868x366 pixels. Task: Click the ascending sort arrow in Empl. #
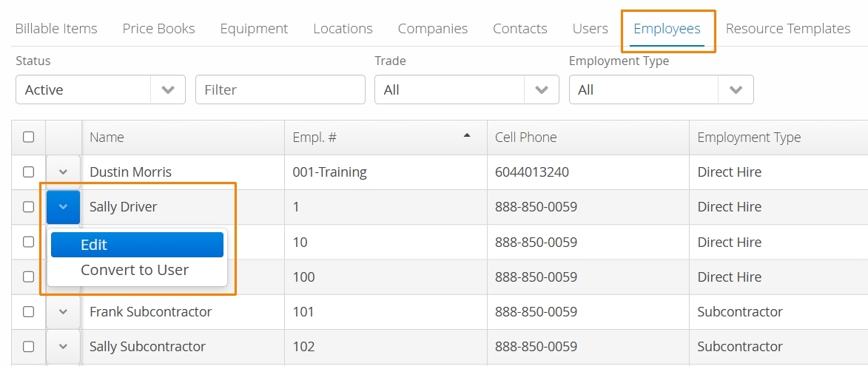467,135
